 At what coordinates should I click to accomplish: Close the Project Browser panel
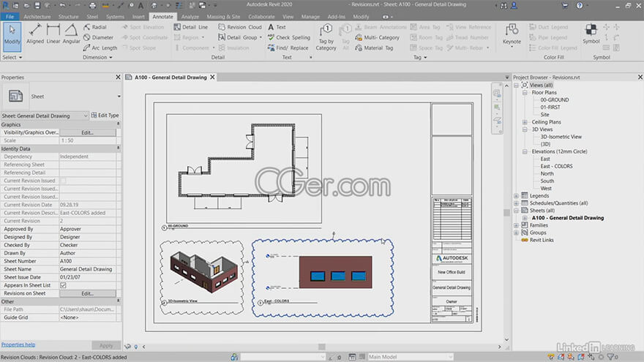(x=640, y=78)
